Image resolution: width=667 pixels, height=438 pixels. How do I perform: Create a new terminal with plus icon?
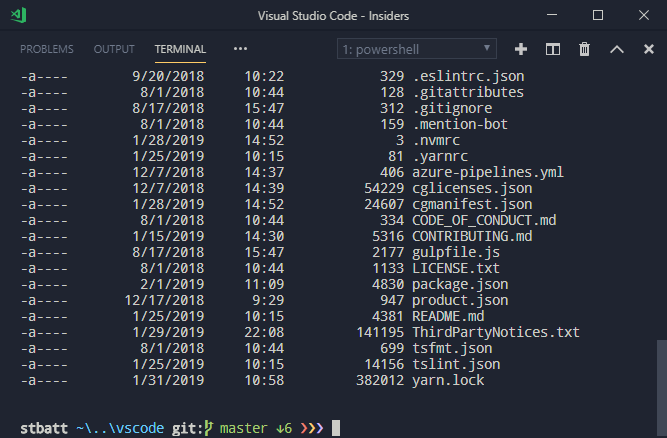[520, 49]
